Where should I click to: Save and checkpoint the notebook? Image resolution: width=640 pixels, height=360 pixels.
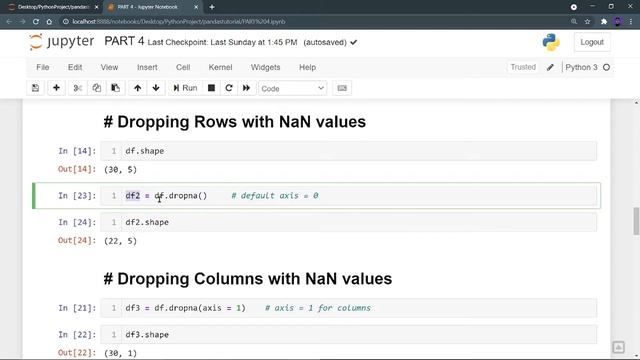[x=36, y=88]
